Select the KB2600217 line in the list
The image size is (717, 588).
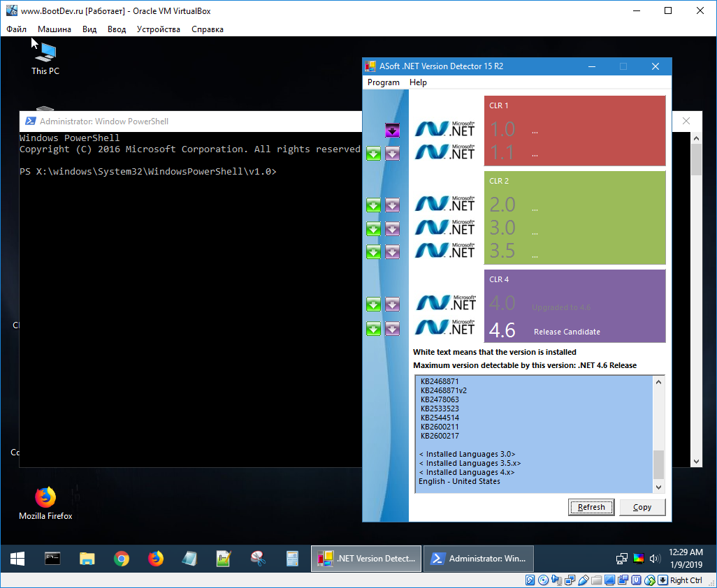pyautogui.click(x=440, y=436)
